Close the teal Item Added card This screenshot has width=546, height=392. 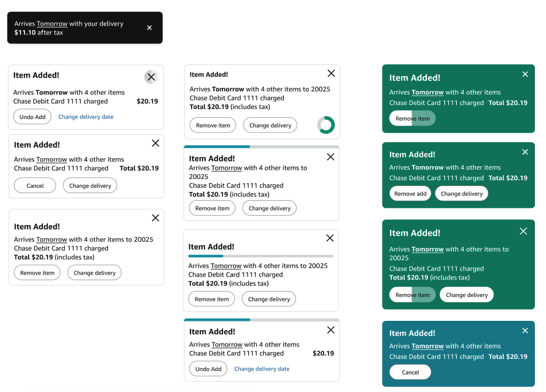click(x=525, y=330)
